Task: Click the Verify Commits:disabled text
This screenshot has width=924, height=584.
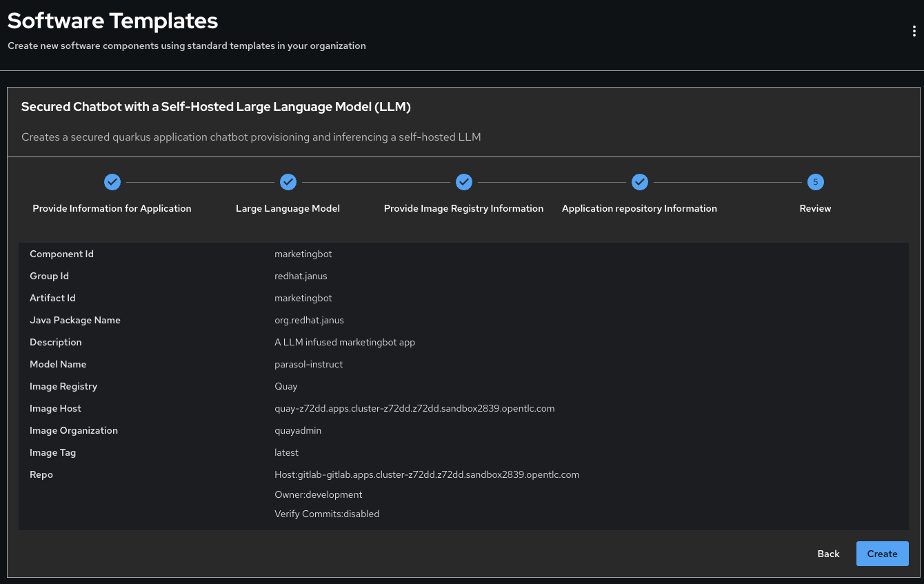Action: click(x=327, y=514)
